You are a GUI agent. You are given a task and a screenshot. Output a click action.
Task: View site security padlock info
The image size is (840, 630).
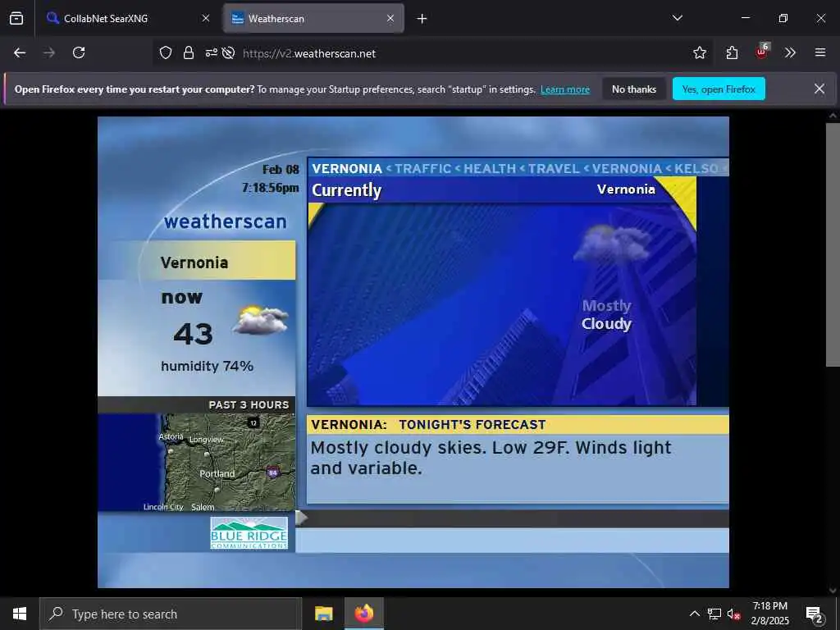(188, 52)
